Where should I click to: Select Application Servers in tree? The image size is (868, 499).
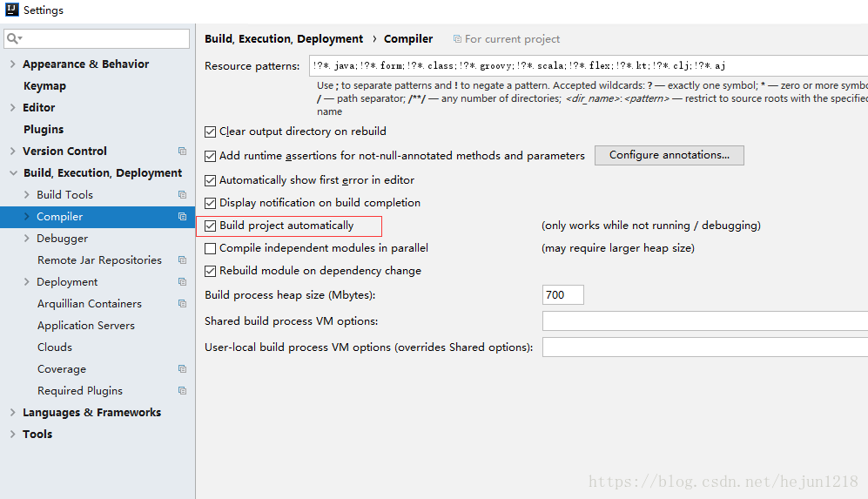pyautogui.click(x=86, y=326)
